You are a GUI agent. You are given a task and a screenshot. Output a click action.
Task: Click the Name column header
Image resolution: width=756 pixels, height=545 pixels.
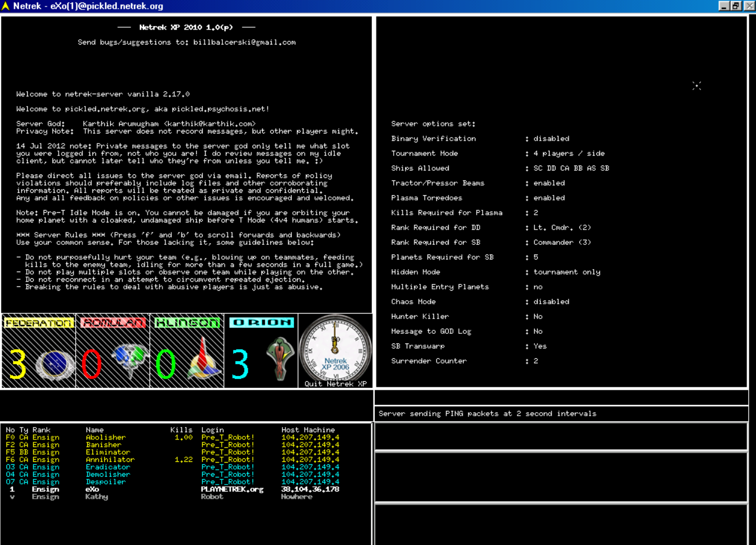[x=95, y=430]
